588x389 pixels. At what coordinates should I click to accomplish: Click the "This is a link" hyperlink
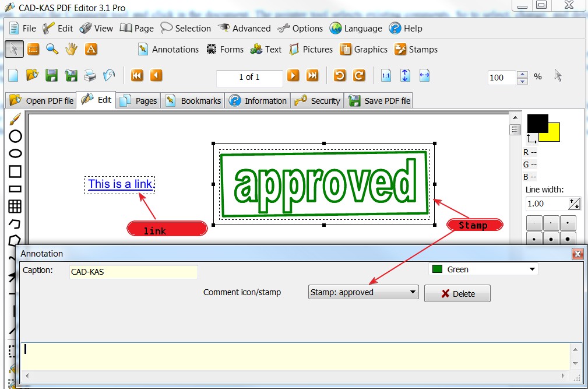point(120,184)
